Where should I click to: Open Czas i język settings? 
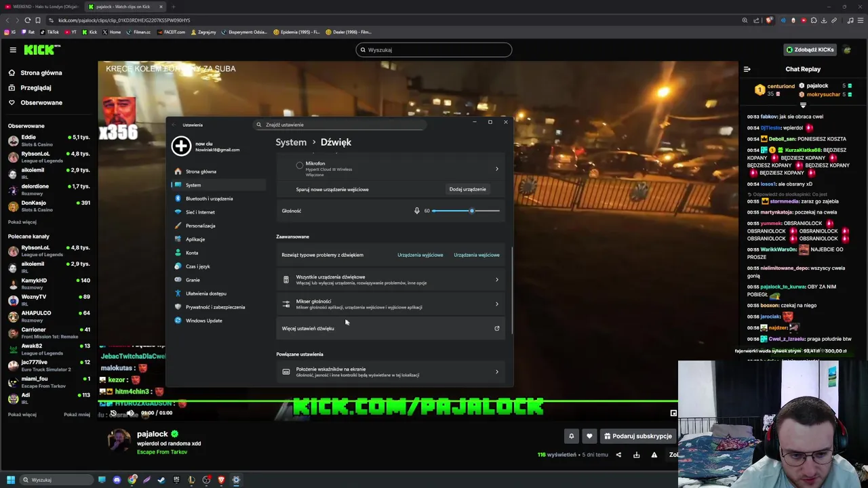[218, 266]
